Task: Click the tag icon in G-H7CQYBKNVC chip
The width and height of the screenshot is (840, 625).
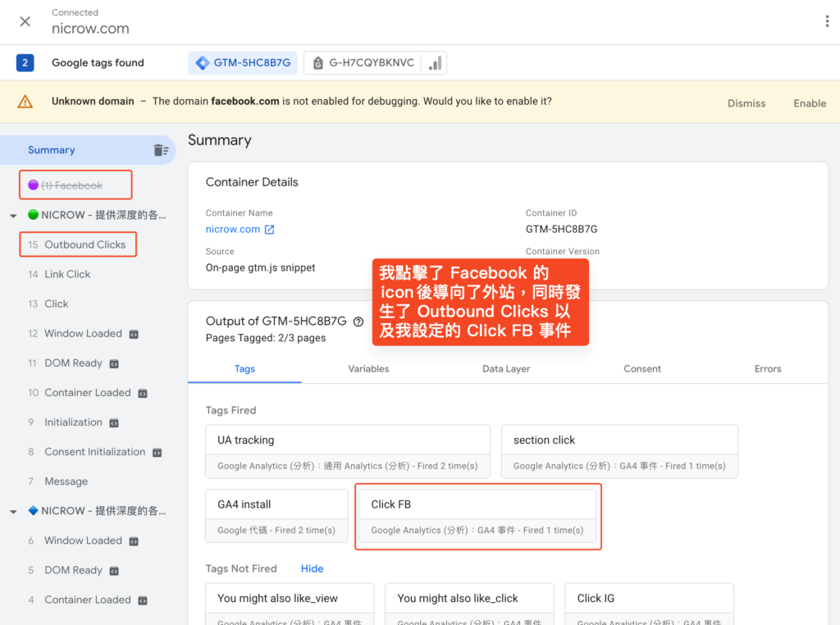Action: click(317, 62)
